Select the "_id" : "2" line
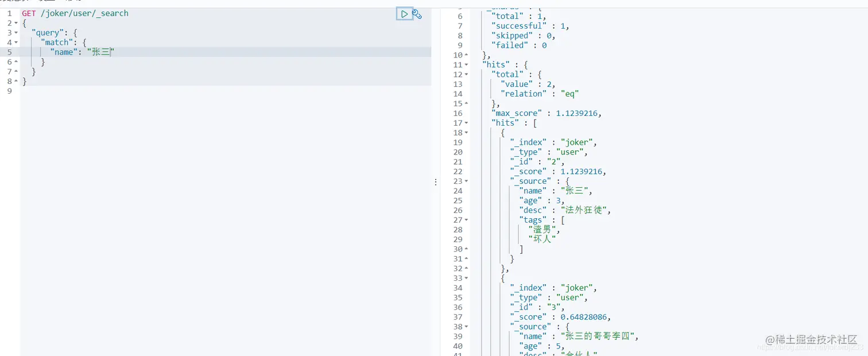Screen dimensions: 868x356 tap(538, 162)
